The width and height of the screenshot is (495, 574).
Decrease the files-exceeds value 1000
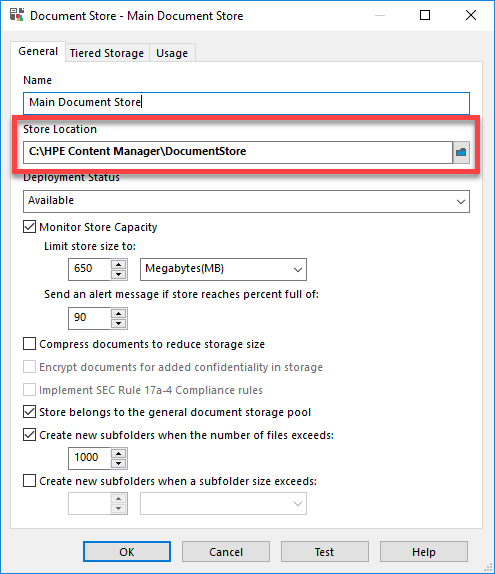point(118,463)
